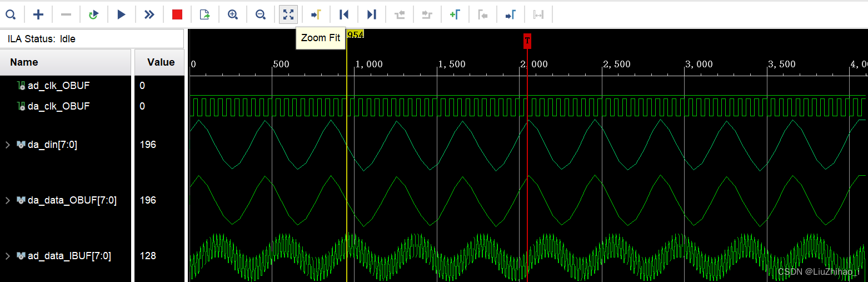Image resolution: width=868 pixels, height=282 pixels.
Task: Click the ad_clk_OBUF signal icon
Action: 21,86
